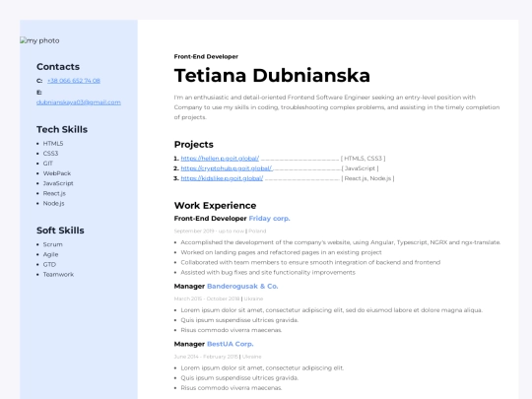
Task: Click the Contacts section heading
Action: 58,67
